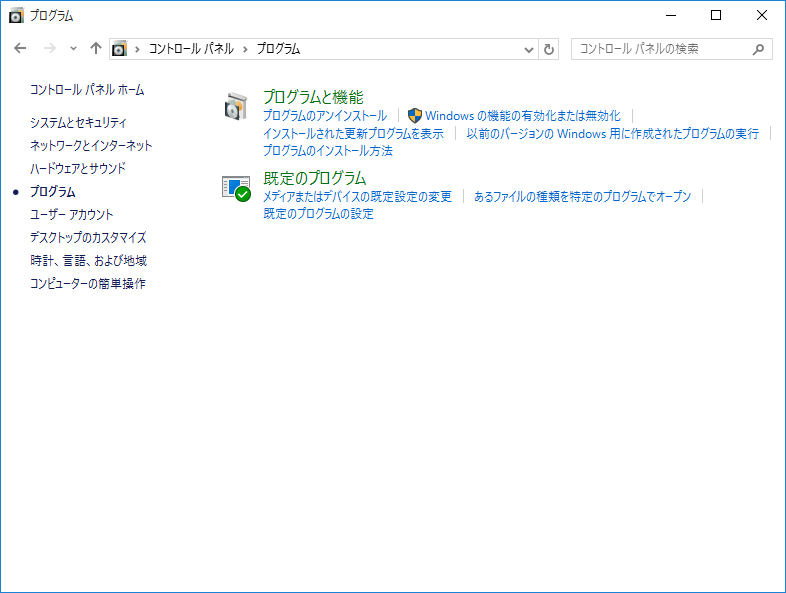Minimize the プログラム window

click(x=671, y=16)
